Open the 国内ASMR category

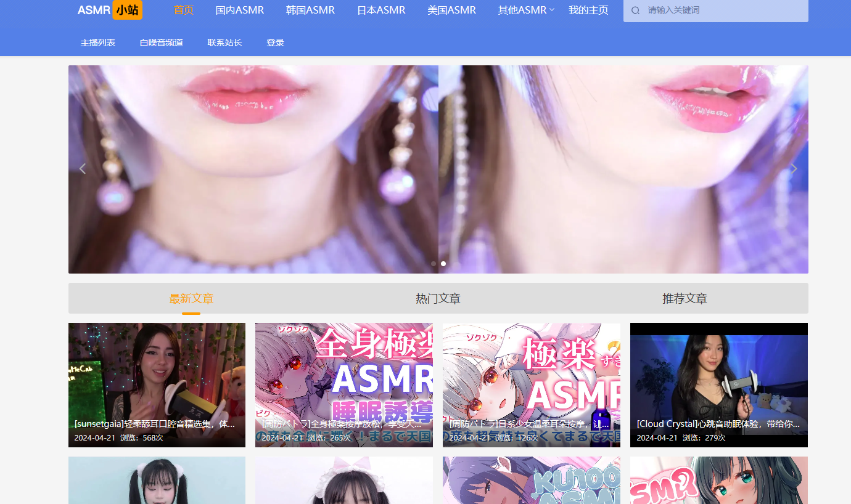(x=240, y=10)
